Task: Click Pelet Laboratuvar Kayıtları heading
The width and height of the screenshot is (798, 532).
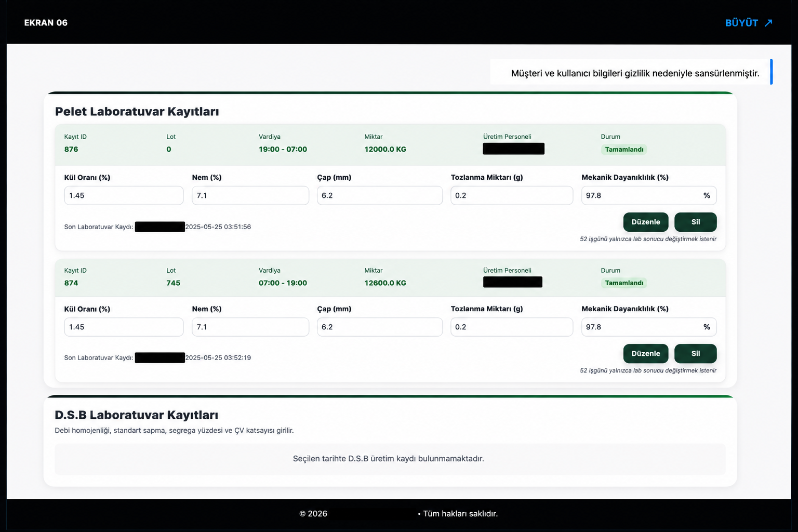Action: (x=137, y=112)
